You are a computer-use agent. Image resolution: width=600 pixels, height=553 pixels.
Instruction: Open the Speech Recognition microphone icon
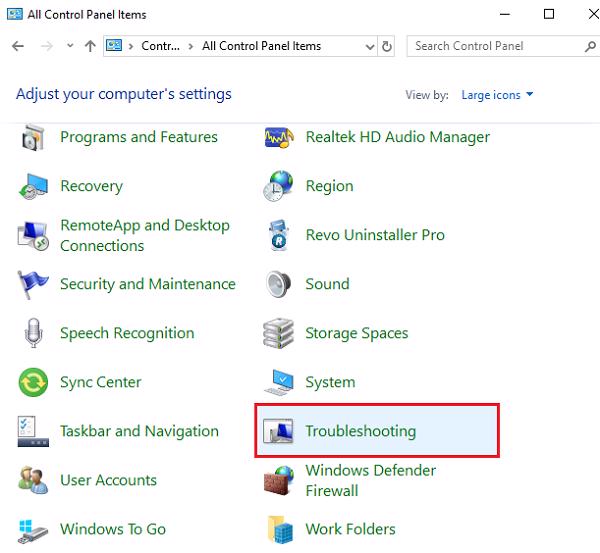click(x=33, y=333)
